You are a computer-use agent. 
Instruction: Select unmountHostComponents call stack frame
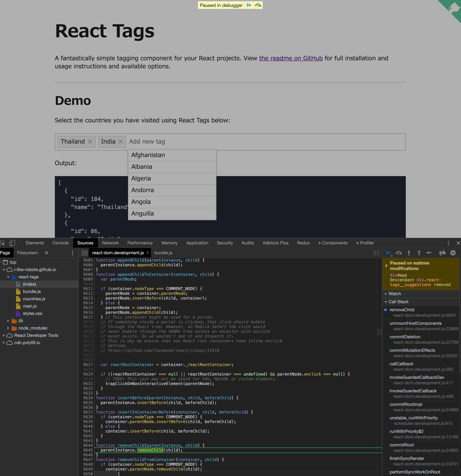click(x=421, y=326)
